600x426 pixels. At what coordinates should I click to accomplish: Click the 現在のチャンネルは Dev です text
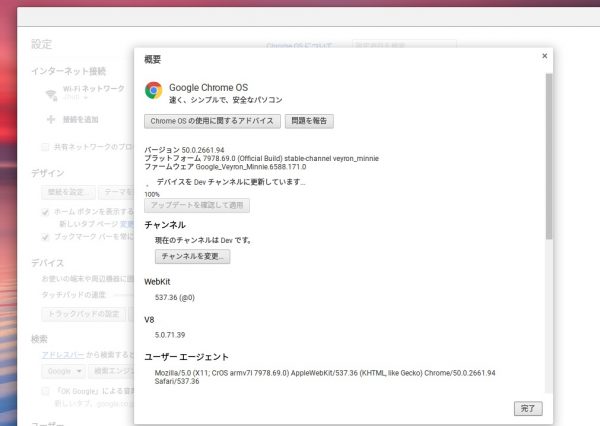tap(203, 240)
